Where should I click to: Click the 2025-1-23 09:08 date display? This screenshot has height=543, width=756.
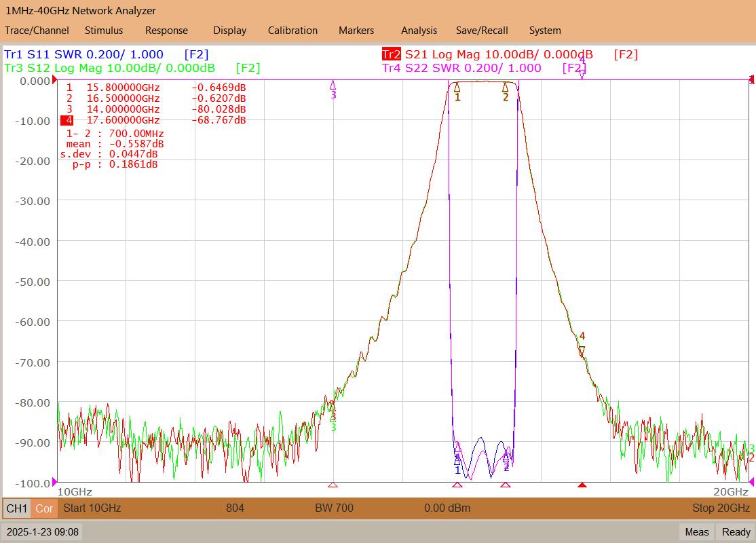click(43, 532)
